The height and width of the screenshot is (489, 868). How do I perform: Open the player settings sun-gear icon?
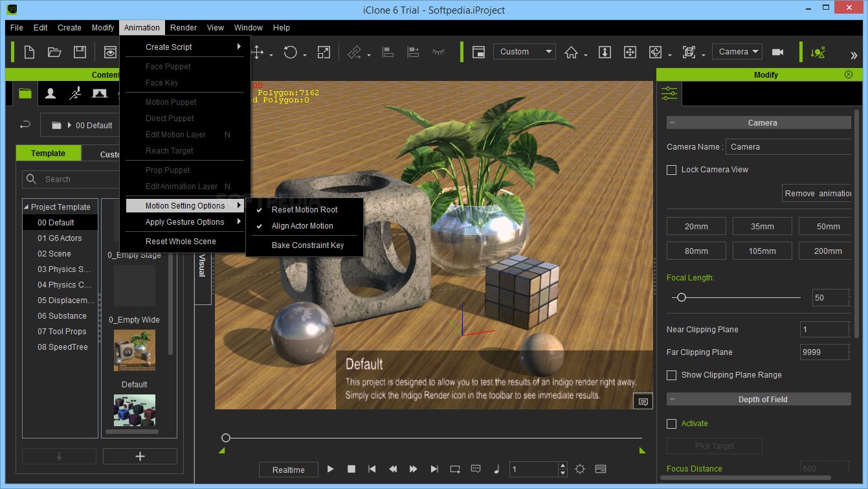(x=580, y=470)
